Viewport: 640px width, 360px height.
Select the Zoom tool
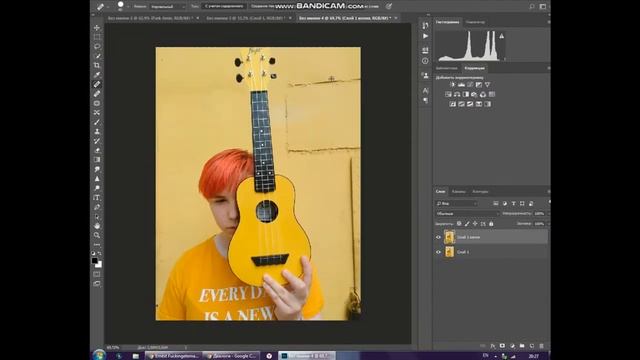point(97,235)
